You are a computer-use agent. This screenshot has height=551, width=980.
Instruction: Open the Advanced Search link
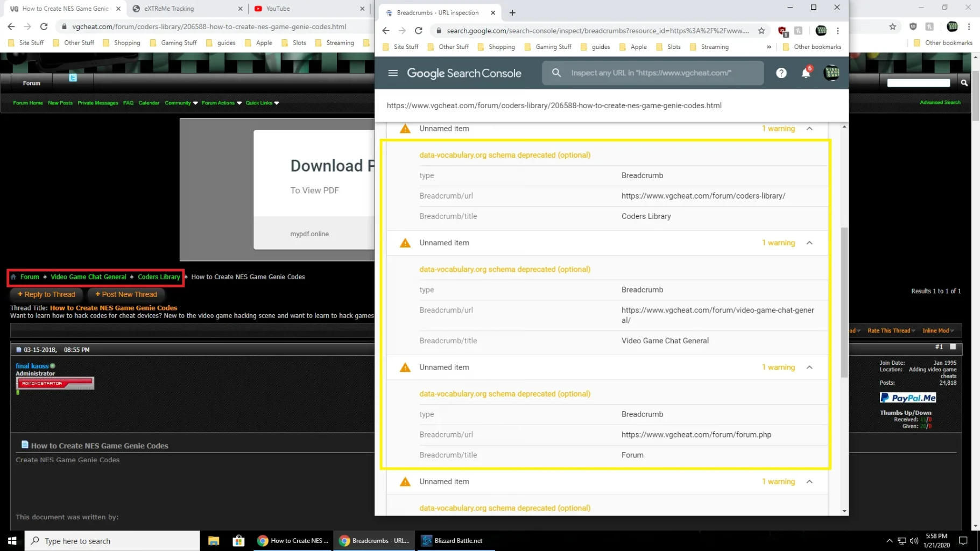tap(940, 102)
